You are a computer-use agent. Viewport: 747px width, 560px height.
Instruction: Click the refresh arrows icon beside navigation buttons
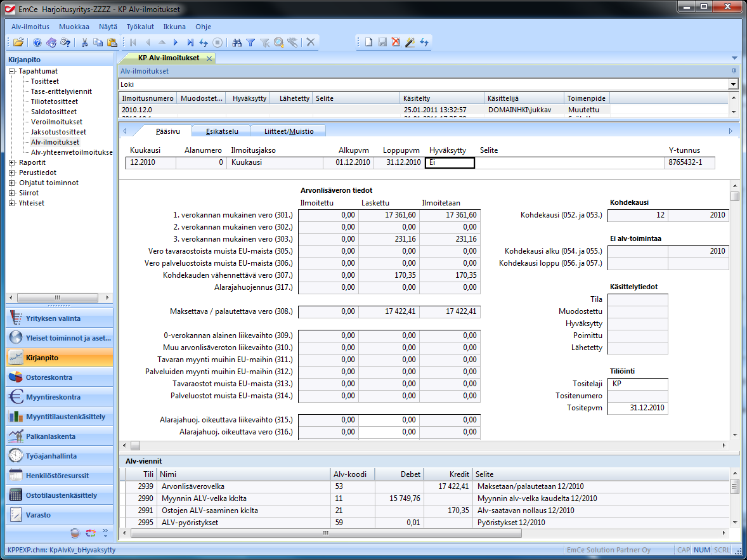tap(204, 42)
